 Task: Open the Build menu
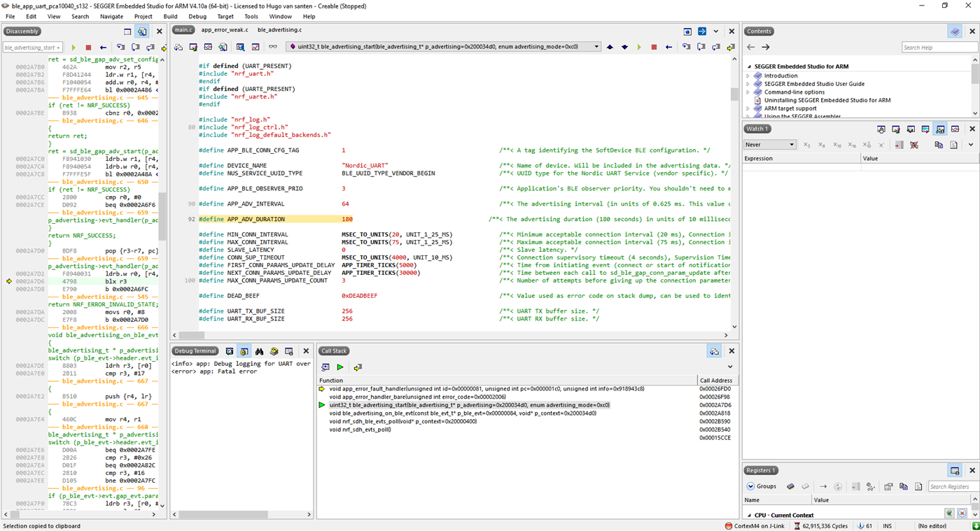click(170, 16)
